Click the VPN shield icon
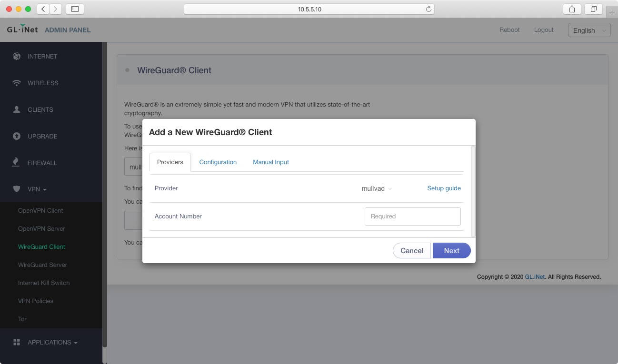The width and height of the screenshot is (618, 364). pyautogui.click(x=17, y=189)
